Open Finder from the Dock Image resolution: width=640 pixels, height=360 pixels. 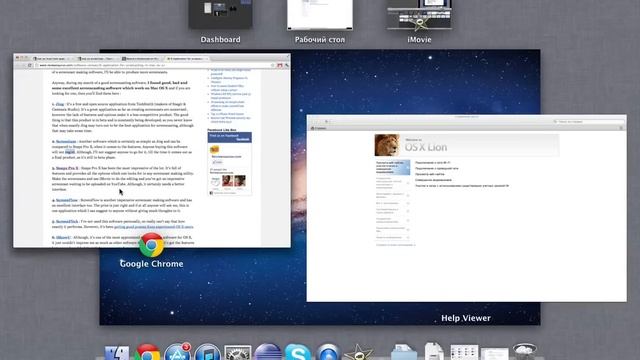point(117,353)
